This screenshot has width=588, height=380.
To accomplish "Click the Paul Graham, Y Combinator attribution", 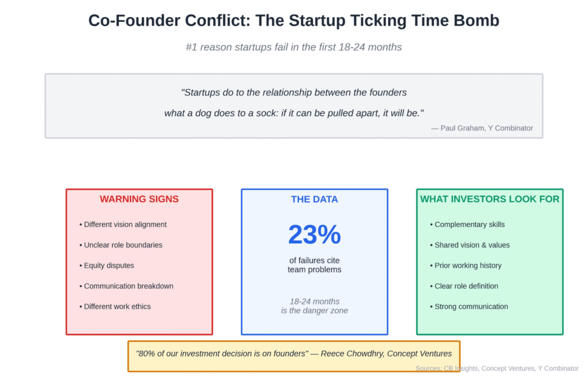I will [x=482, y=128].
